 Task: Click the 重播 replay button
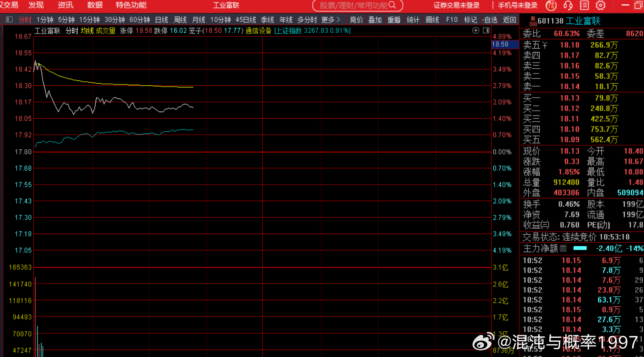[x=394, y=20]
